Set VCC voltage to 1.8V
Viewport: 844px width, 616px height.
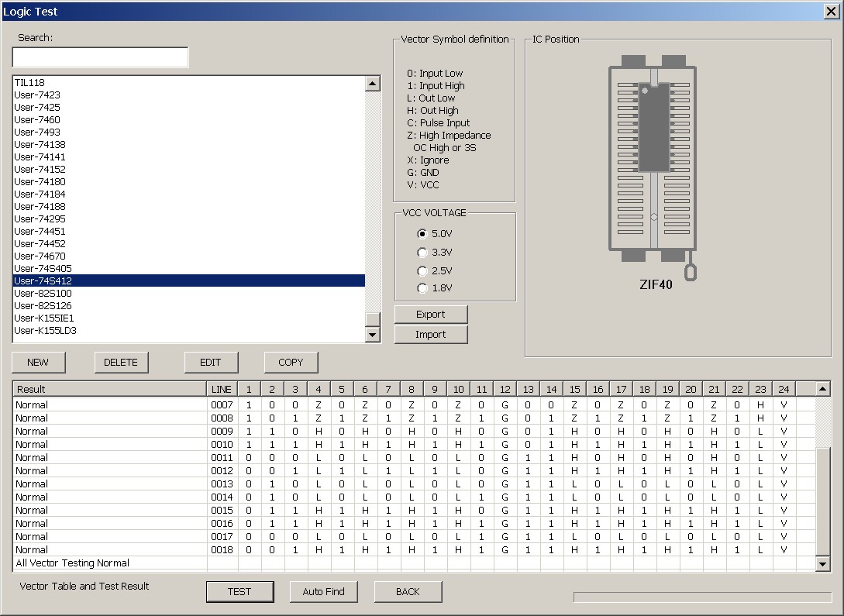(422, 289)
